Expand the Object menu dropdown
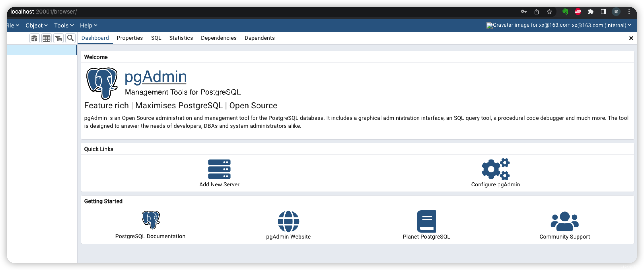The height and width of the screenshot is (270, 644). click(x=36, y=25)
